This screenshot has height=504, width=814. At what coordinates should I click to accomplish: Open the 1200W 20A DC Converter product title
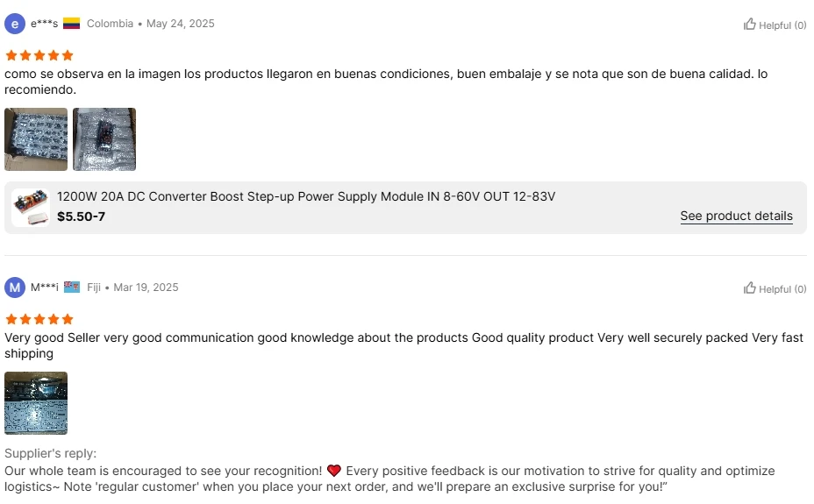coord(306,196)
